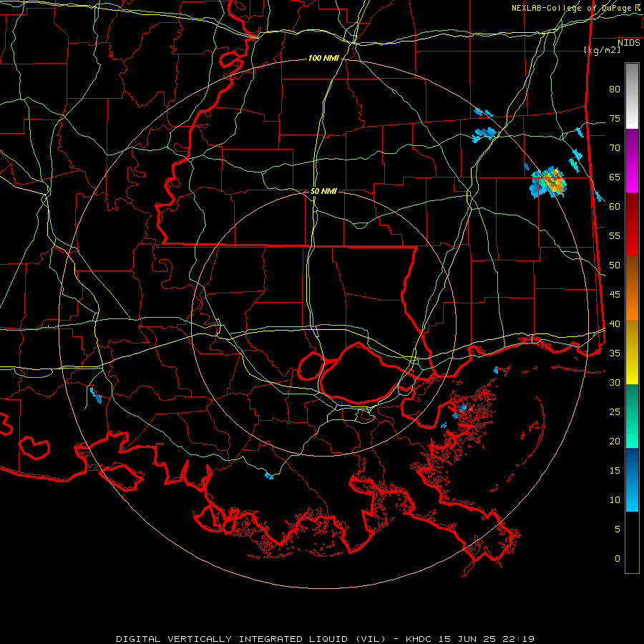The width and height of the screenshot is (644, 644).
Task: Pick the magenta-purple segment of the color bar
Action: (x=632, y=160)
